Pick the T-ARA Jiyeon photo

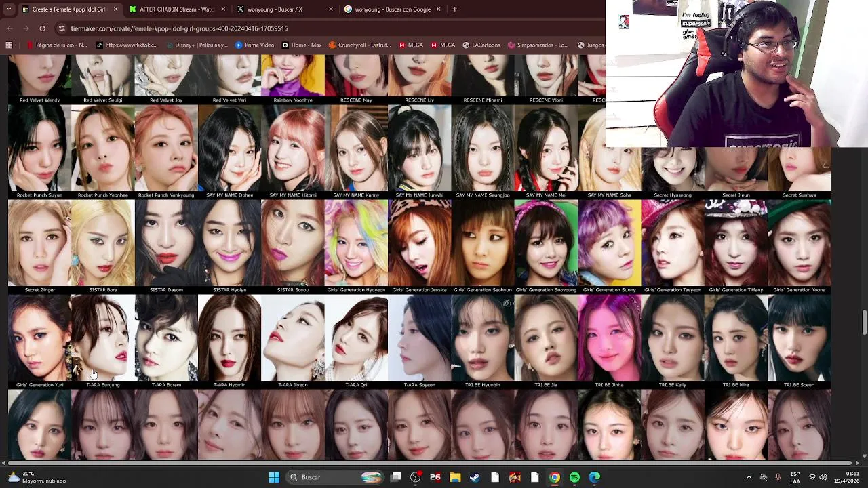coord(293,338)
